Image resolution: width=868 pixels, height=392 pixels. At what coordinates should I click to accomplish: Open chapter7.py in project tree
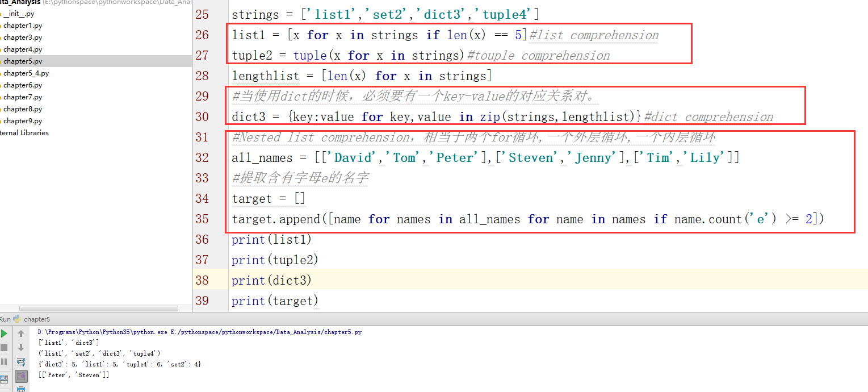[x=22, y=97]
